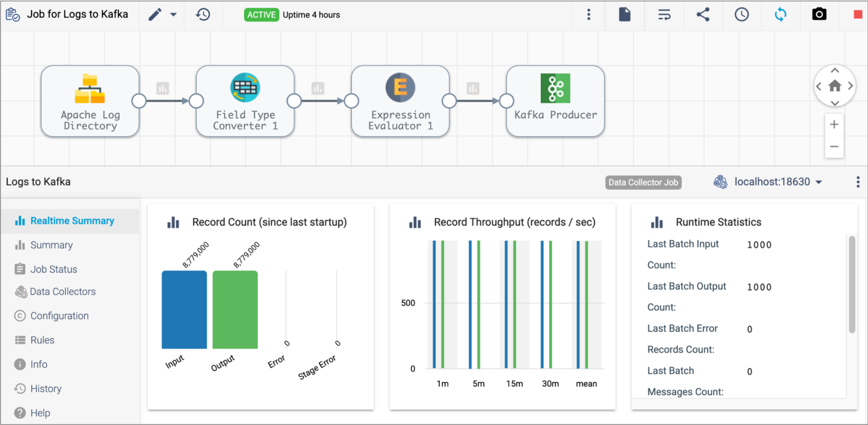
Task: Click the 1m throughput bars
Action: [439, 304]
